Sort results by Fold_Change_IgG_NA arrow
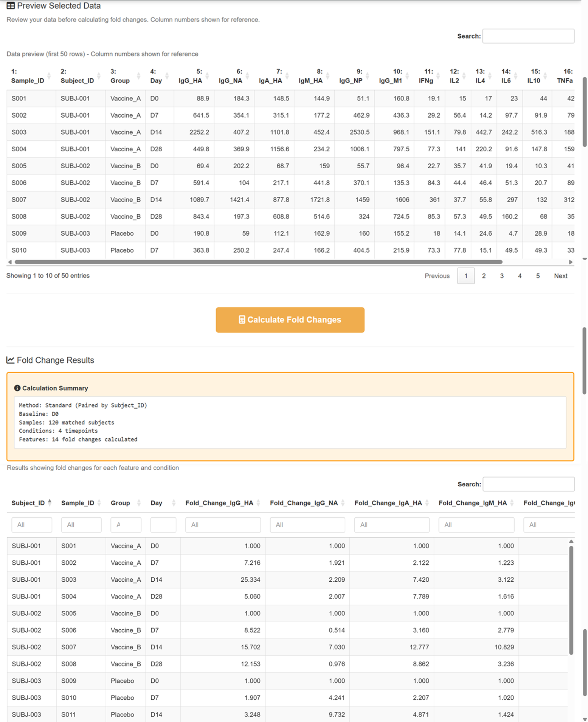 coord(343,503)
